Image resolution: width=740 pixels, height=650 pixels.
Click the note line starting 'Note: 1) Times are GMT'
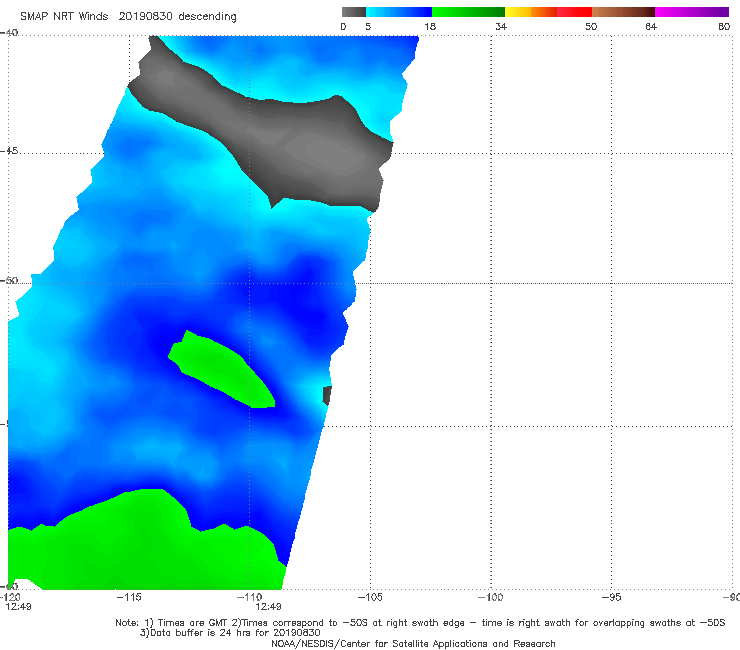point(420,623)
